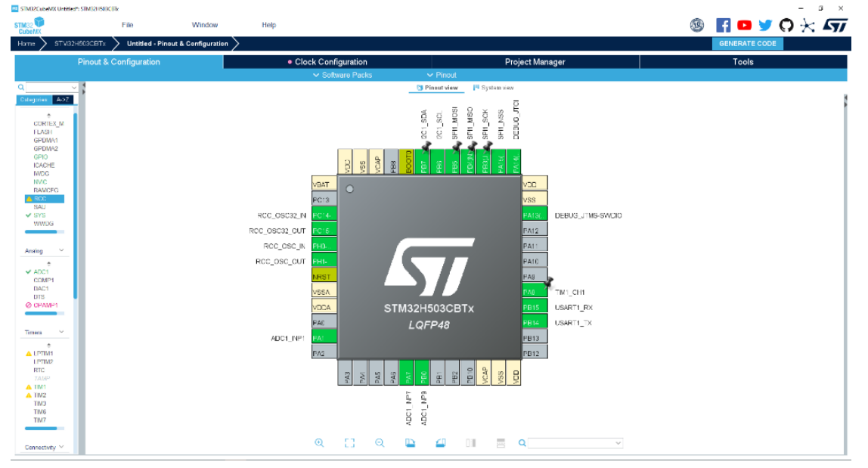
Task: Open the Window menu
Action: coord(205,25)
